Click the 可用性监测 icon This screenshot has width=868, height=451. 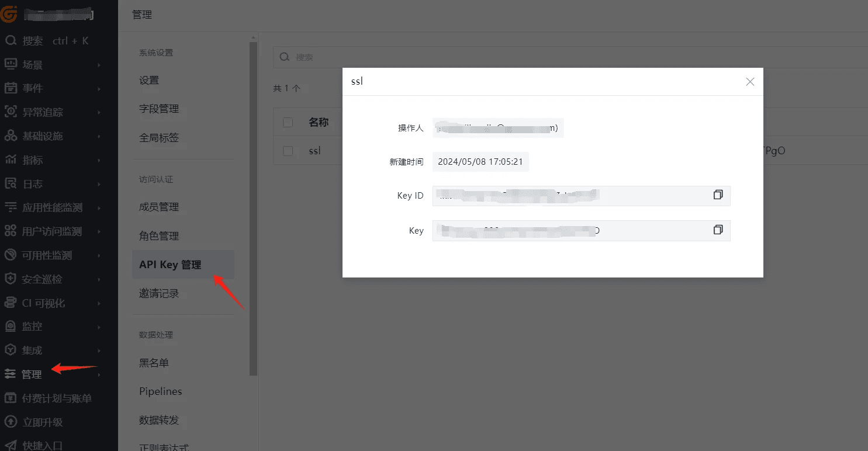click(11, 255)
